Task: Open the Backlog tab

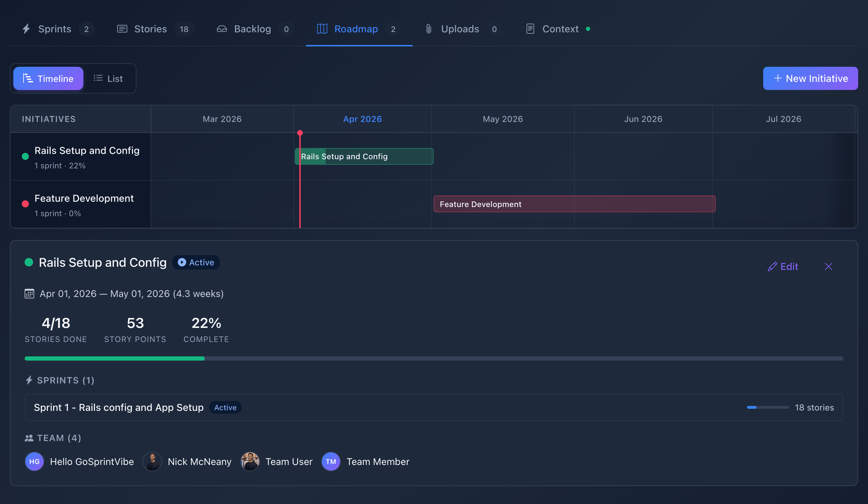Action: [x=255, y=29]
